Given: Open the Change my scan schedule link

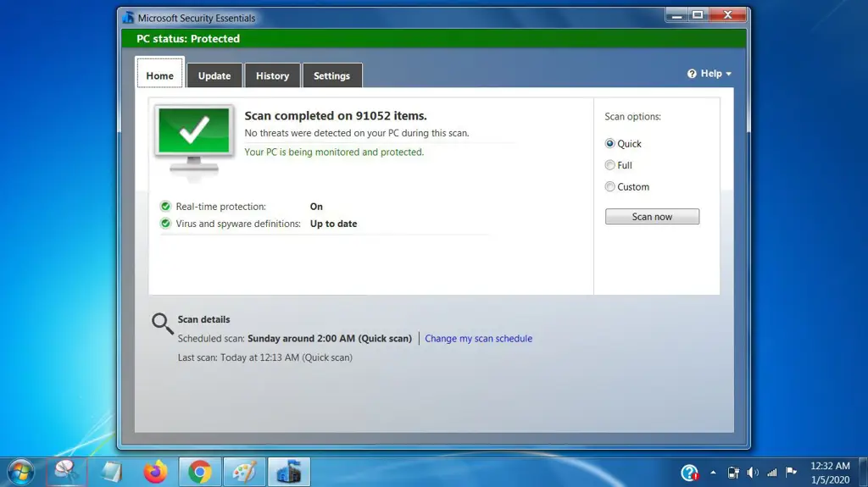Looking at the screenshot, I should [478, 338].
